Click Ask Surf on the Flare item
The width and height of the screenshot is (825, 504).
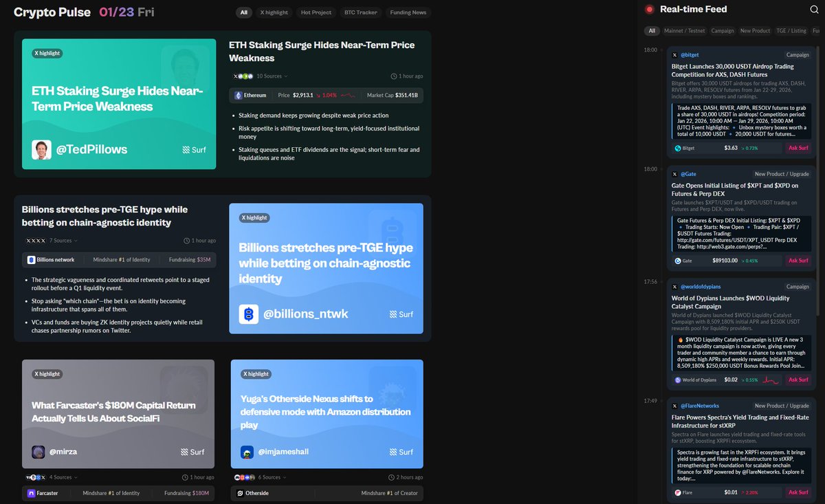click(798, 492)
